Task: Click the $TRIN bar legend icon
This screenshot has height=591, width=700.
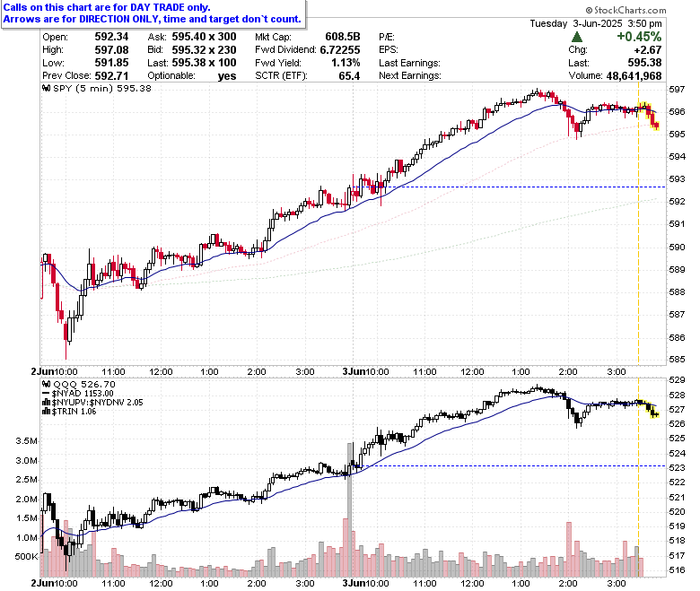Action: pyautogui.click(x=46, y=412)
